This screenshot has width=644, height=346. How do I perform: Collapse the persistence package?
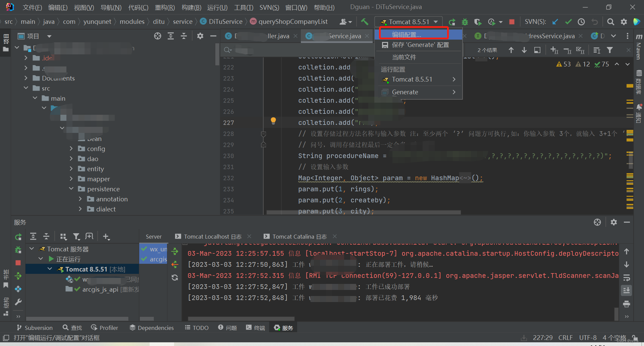pyautogui.click(x=71, y=189)
